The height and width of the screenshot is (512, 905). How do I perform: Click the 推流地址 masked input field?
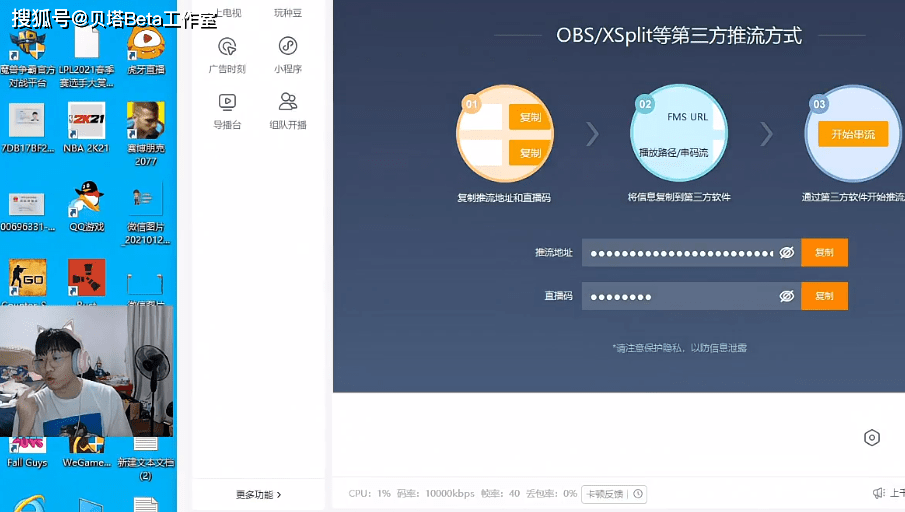(x=691, y=252)
